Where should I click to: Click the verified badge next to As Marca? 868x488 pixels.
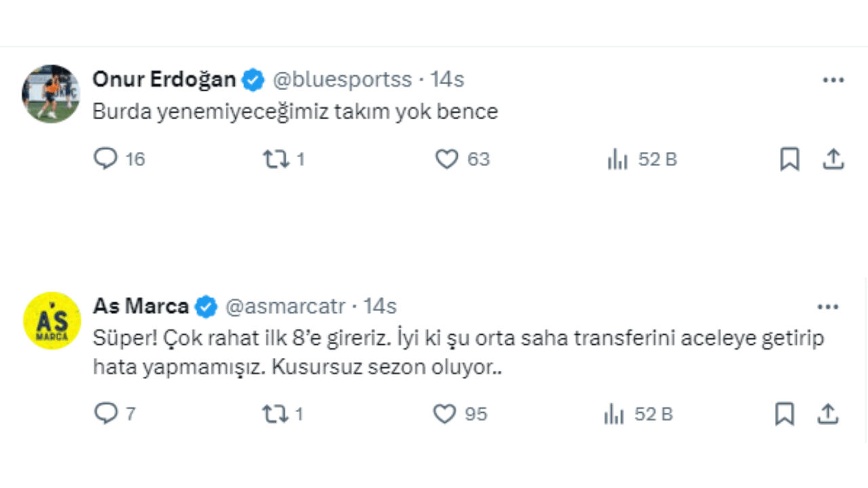pyautogui.click(x=205, y=306)
